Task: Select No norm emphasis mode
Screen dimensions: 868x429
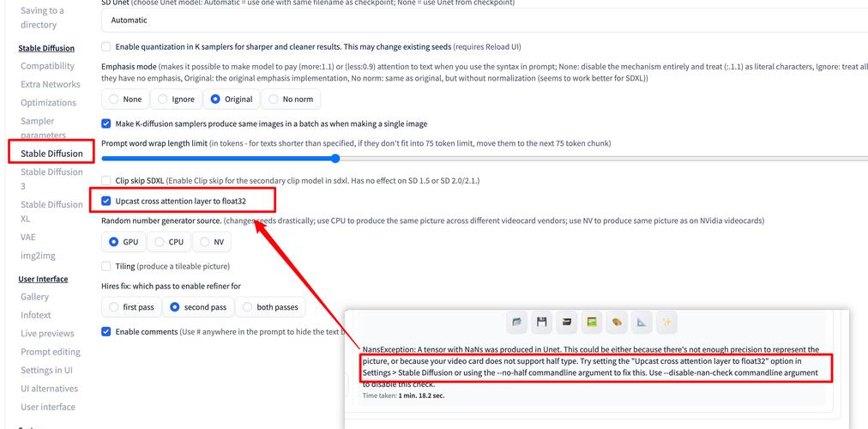Action: coord(291,100)
